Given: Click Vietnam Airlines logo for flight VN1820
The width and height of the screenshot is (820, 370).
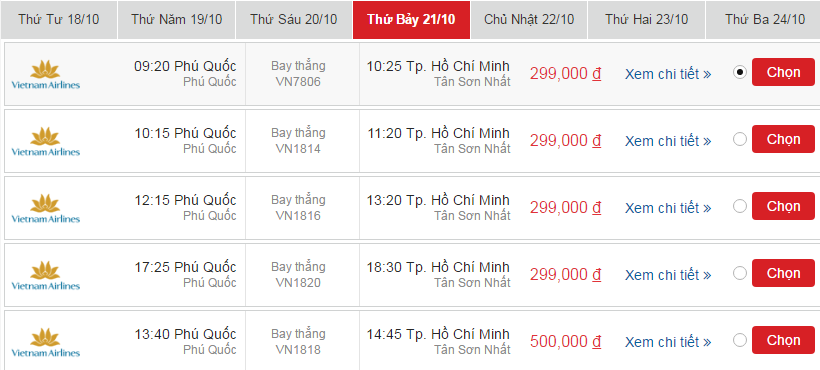Looking at the screenshot, I should [x=45, y=275].
